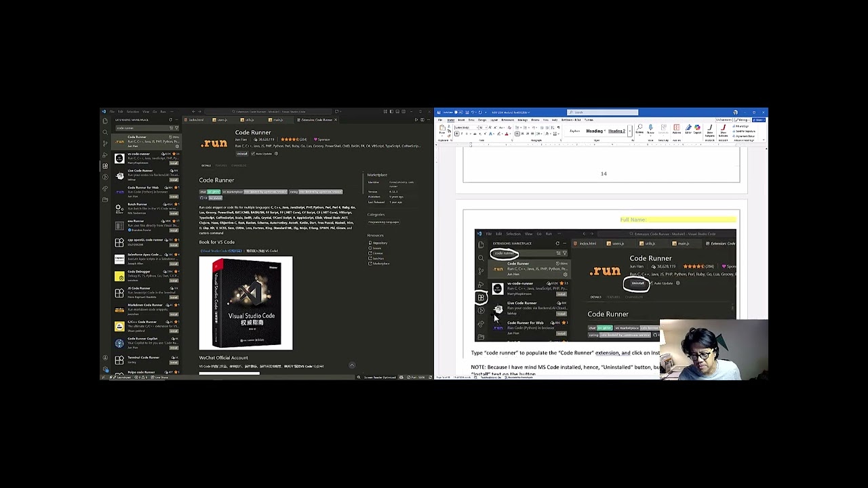Pick a font color in Word ribbon
Screen dimensions: 868x488
coord(507,134)
